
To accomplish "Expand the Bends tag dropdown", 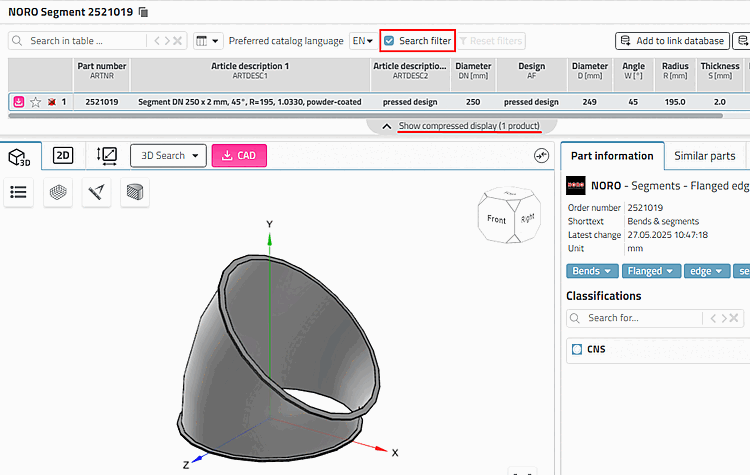I will [x=592, y=271].
